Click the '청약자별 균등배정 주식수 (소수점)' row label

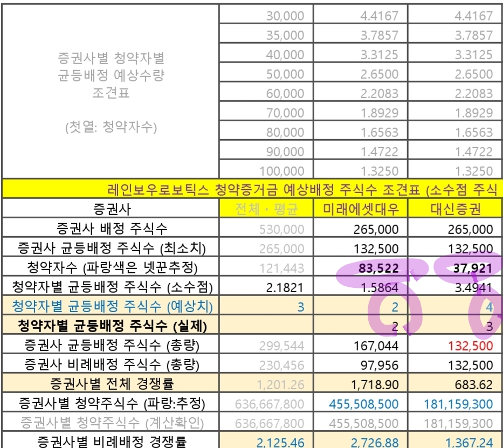pyautogui.click(x=111, y=286)
